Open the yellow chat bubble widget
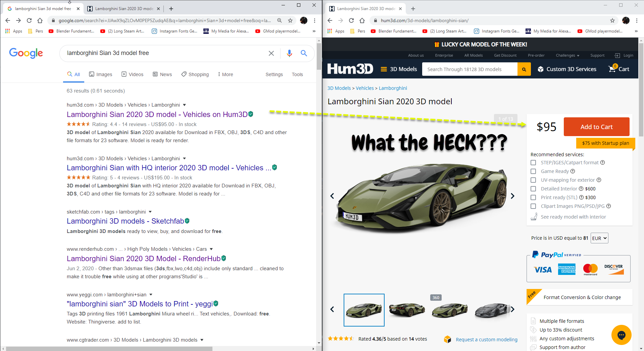644x351 pixels. [x=621, y=335]
